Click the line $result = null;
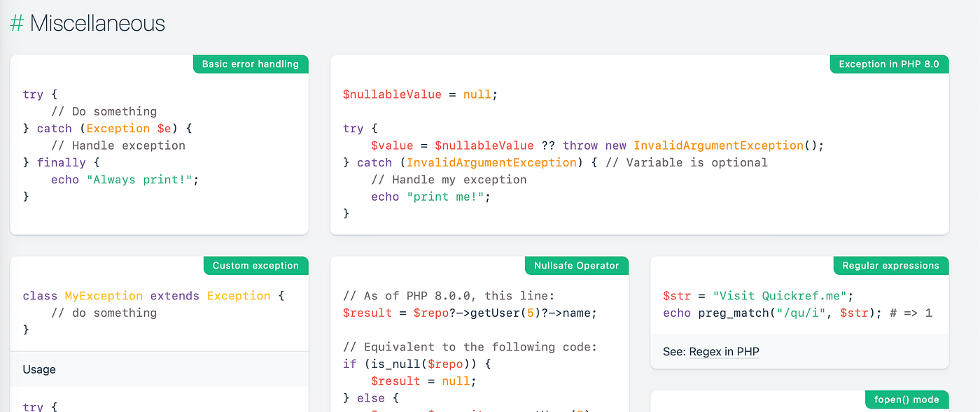Image resolution: width=980 pixels, height=412 pixels. [423, 381]
